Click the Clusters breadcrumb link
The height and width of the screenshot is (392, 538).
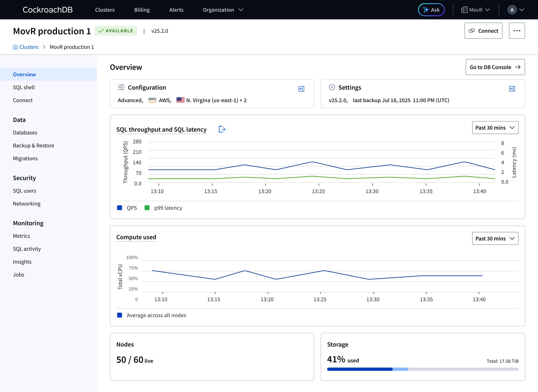pos(29,47)
